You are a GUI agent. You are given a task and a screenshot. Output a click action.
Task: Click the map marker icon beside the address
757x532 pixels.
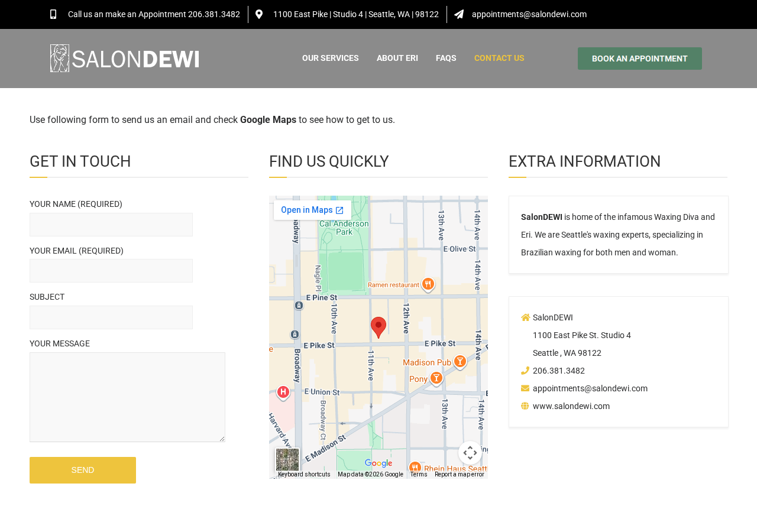(x=259, y=14)
